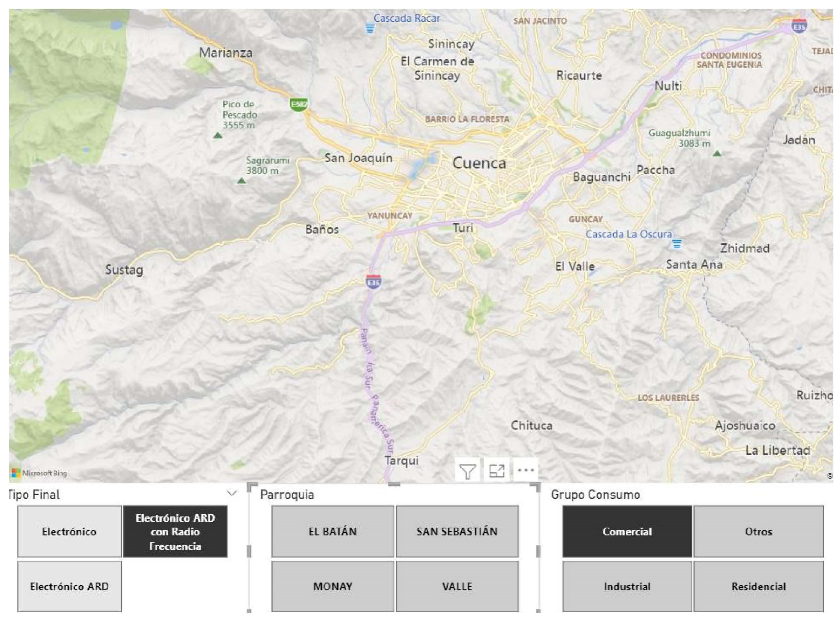Deselect Electrónico ARD con Radio Frecuencia
This screenshot has height=623, width=840.
point(175,531)
